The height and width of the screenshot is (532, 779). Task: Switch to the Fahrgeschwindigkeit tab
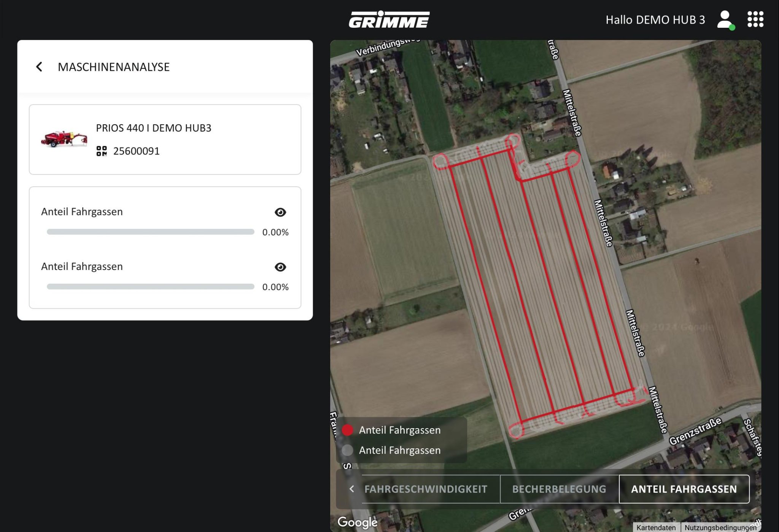(426, 489)
